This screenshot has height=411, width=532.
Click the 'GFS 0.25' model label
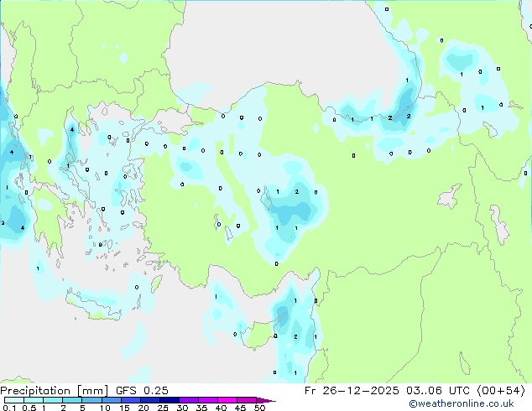pyautogui.click(x=142, y=391)
